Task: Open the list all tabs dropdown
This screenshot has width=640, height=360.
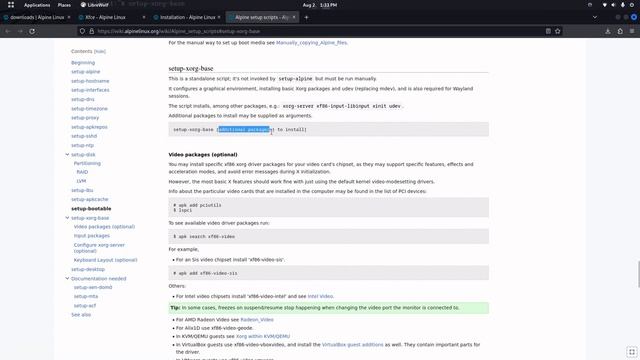Action: [595, 18]
